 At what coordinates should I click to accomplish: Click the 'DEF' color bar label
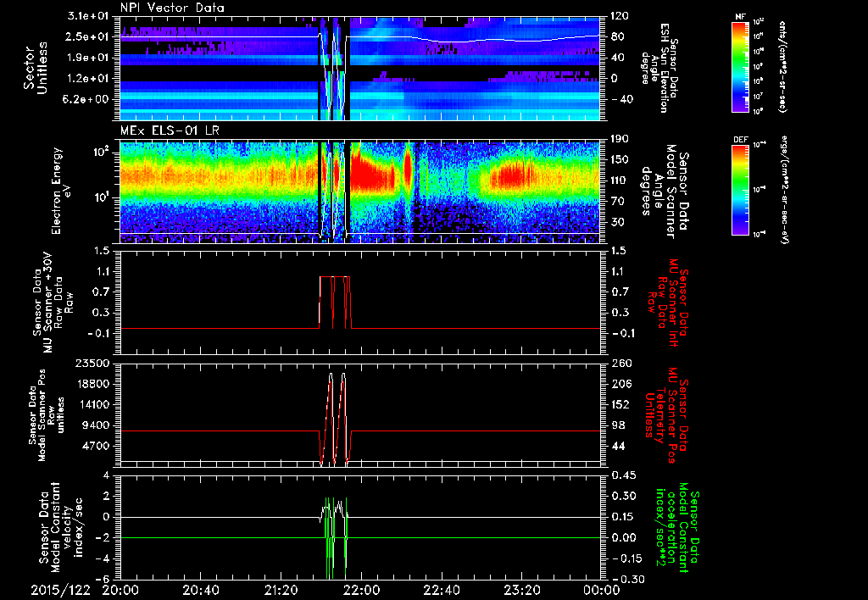tap(741, 140)
